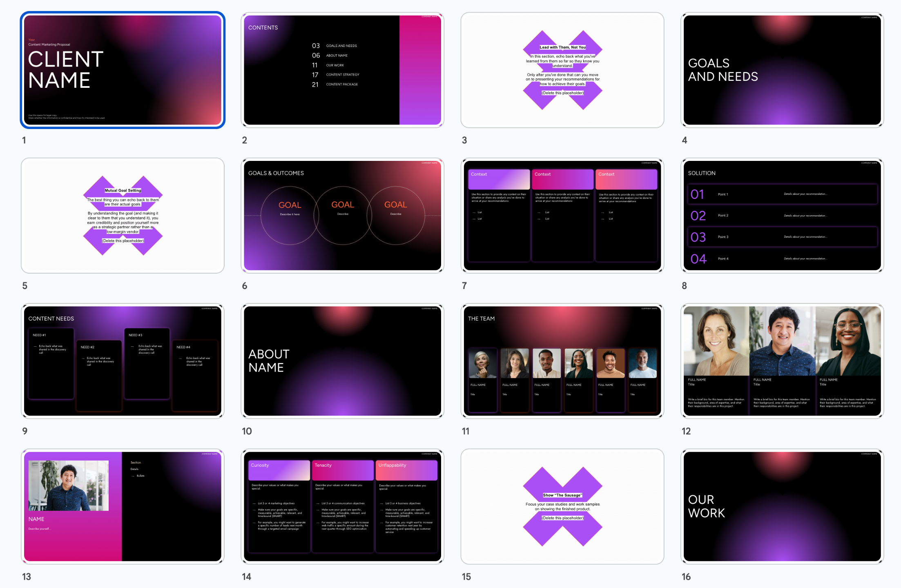Image resolution: width=901 pixels, height=588 pixels.
Task: Select the Content Needs slide
Action: pos(123,361)
